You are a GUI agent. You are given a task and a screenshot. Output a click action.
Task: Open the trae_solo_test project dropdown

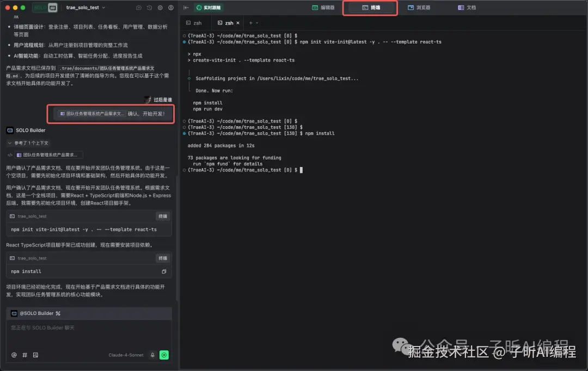pos(85,8)
